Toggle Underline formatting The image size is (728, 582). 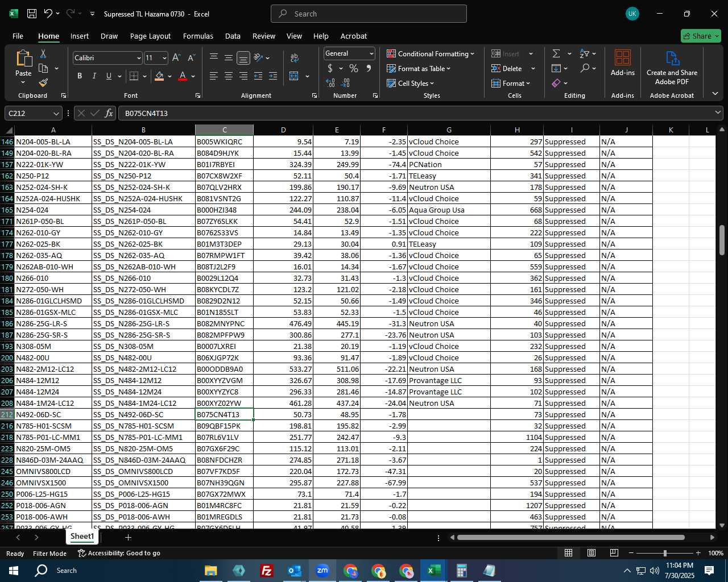click(109, 76)
